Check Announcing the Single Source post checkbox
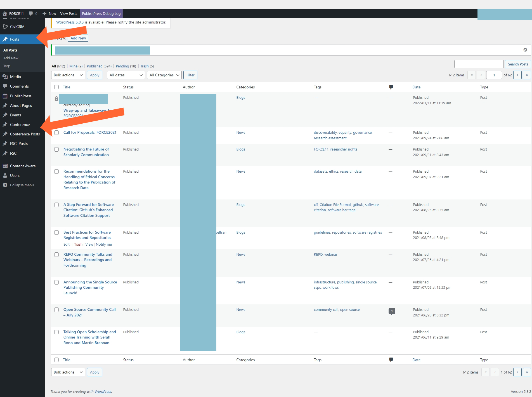 coord(56,282)
